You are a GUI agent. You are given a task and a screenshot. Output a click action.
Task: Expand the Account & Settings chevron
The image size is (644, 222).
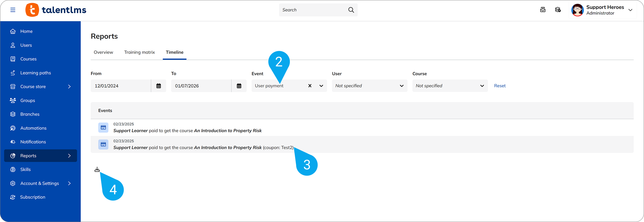[x=69, y=183]
